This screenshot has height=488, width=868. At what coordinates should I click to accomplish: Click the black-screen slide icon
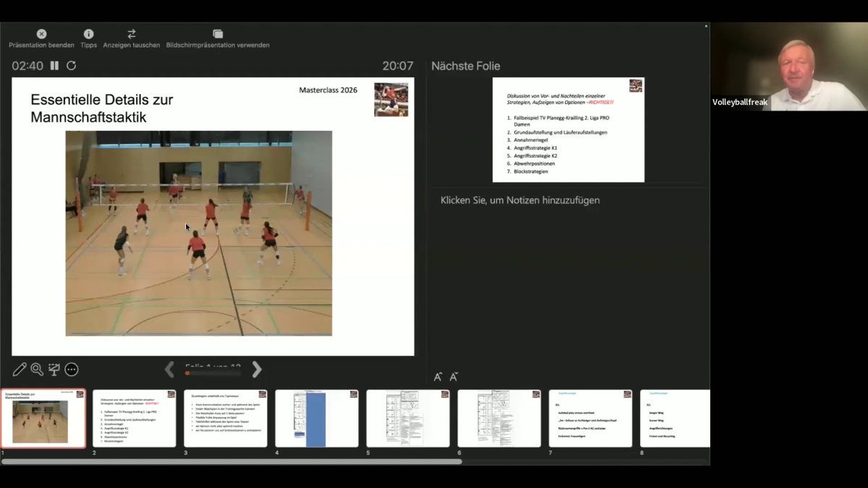(54, 369)
